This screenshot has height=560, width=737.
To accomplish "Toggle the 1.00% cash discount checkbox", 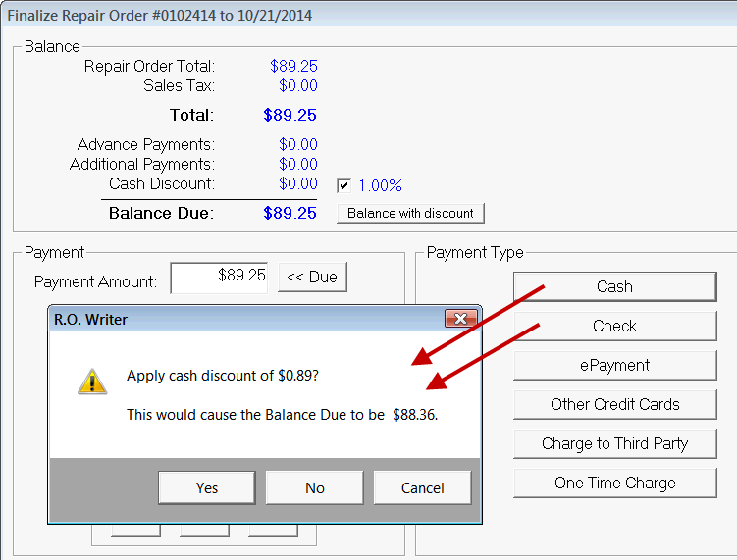I will click(x=343, y=185).
